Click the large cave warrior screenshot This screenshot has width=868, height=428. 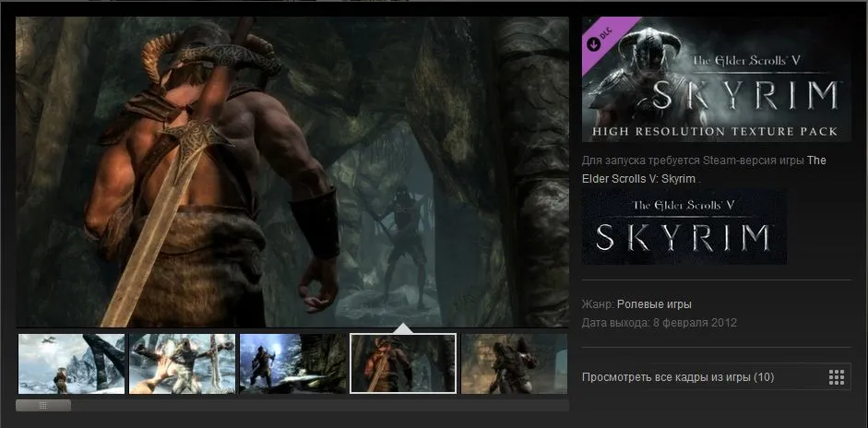coord(292,172)
